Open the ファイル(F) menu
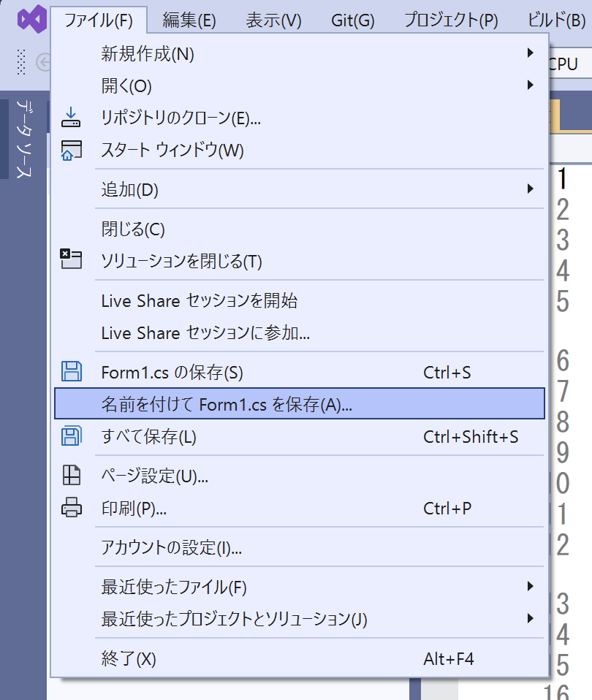Image resolution: width=592 pixels, height=700 pixels. [x=99, y=20]
